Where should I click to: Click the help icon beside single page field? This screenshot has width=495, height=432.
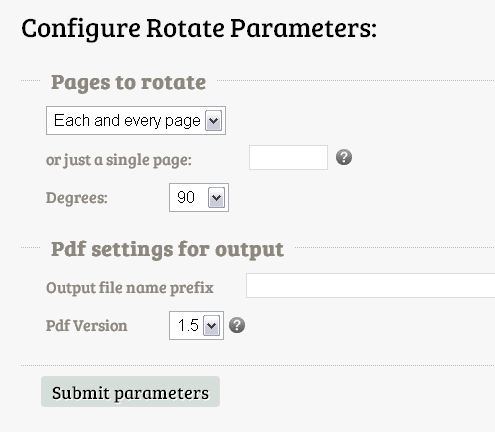tap(344, 157)
